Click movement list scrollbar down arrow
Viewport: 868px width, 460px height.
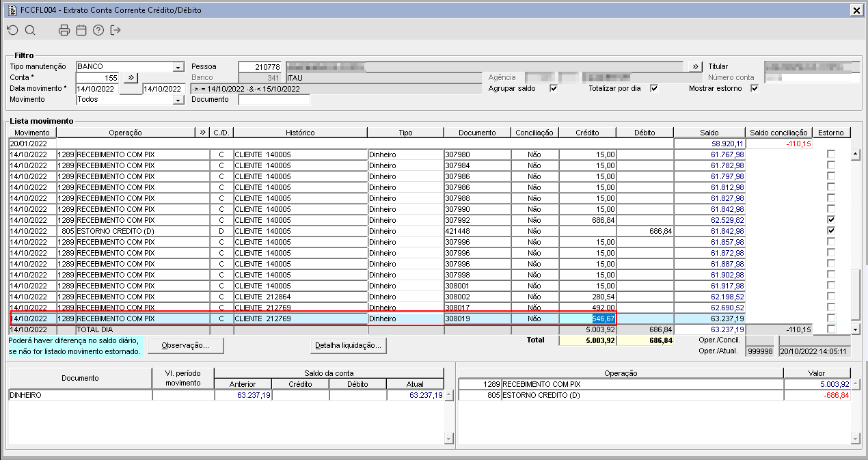point(855,329)
